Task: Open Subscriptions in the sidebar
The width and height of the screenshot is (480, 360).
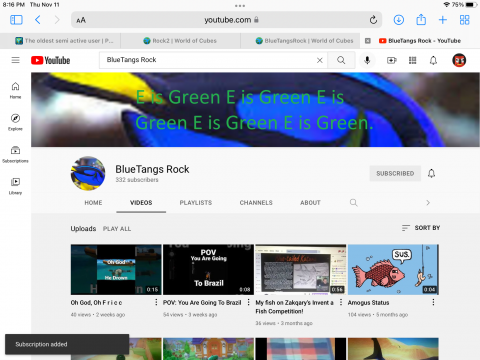Action: [x=15, y=154]
